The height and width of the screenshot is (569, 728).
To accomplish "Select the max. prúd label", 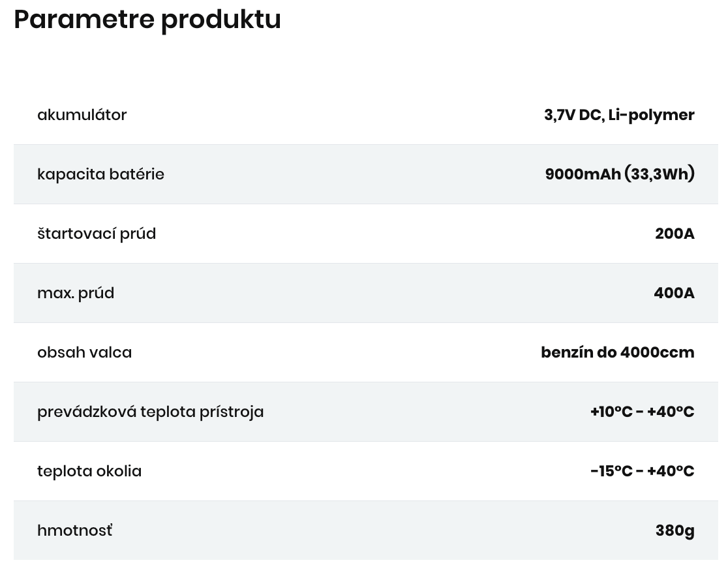I will pyautogui.click(x=76, y=293).
